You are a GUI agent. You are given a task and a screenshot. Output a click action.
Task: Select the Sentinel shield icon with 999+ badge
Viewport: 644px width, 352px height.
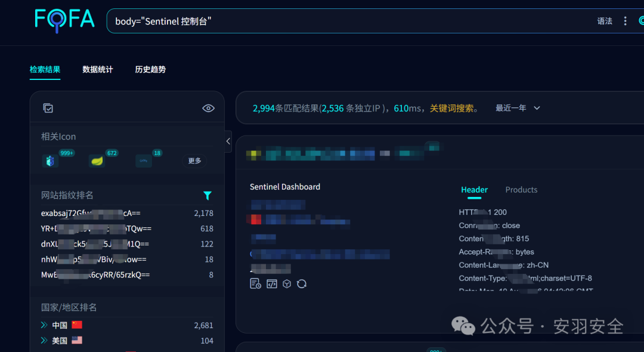(x=50, y=160)
